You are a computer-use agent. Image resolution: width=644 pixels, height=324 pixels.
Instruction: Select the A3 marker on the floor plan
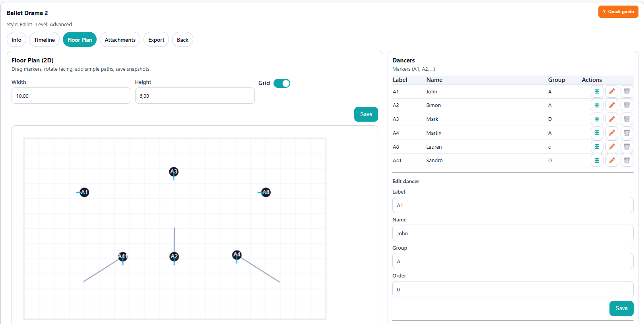pyautogui.click(x=174, y=172)
